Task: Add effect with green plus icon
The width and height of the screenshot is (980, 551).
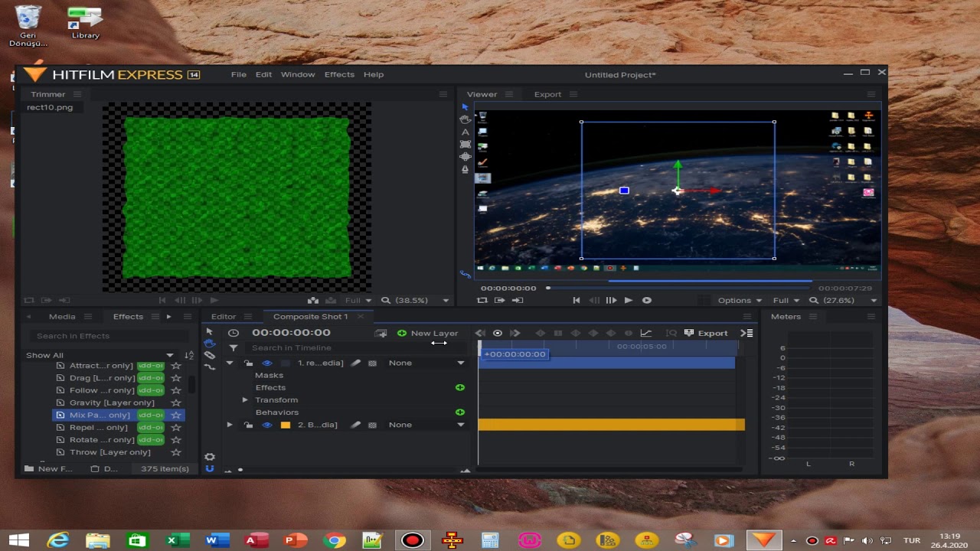Action: (460, 387)
